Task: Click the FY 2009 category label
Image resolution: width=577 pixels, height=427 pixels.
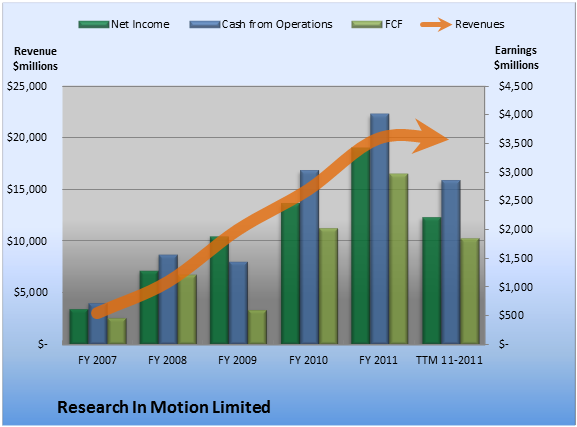Action: (x=237, y=360)
